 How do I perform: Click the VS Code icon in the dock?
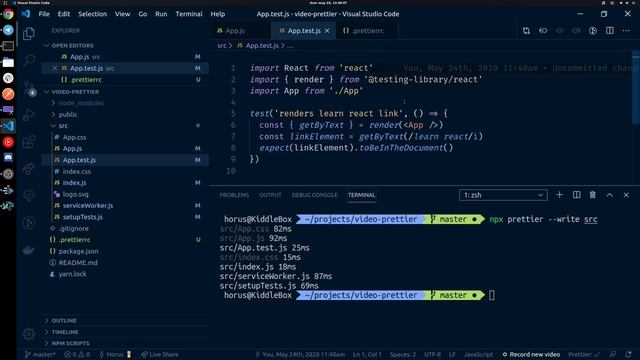coord(8,126)
